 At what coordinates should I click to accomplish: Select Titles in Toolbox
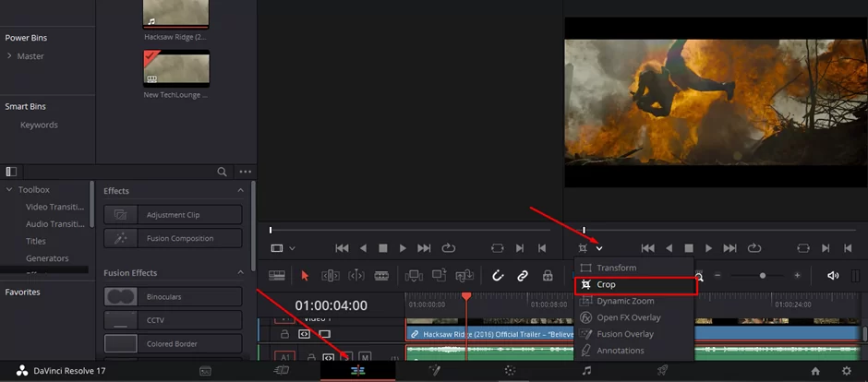(36, 241)
